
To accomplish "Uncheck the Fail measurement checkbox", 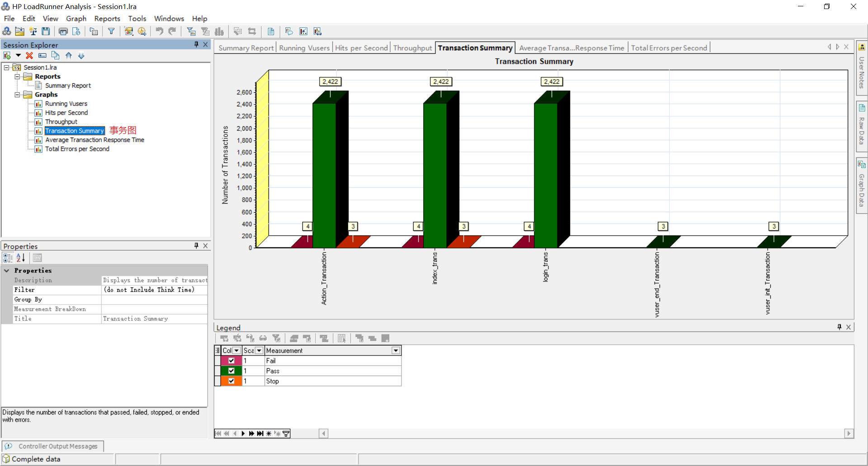I will tap(231, 361).
